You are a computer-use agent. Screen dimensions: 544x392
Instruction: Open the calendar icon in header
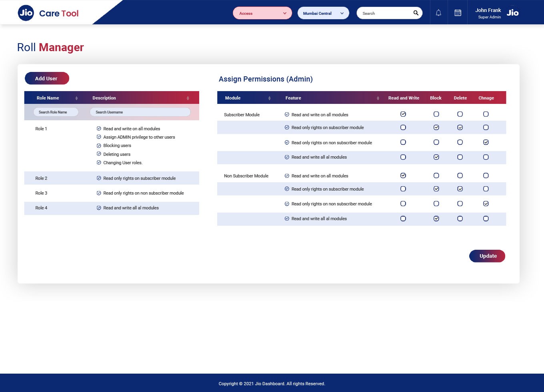(458, 13)
